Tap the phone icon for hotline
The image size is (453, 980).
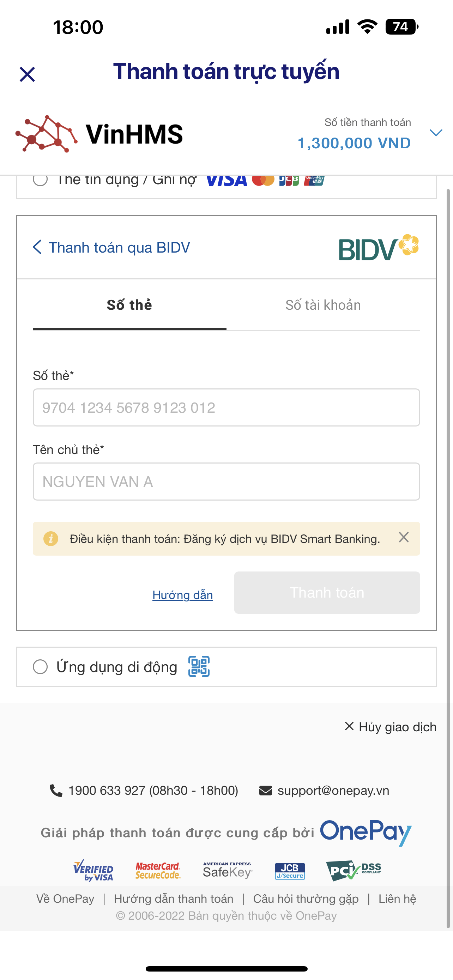56,791
